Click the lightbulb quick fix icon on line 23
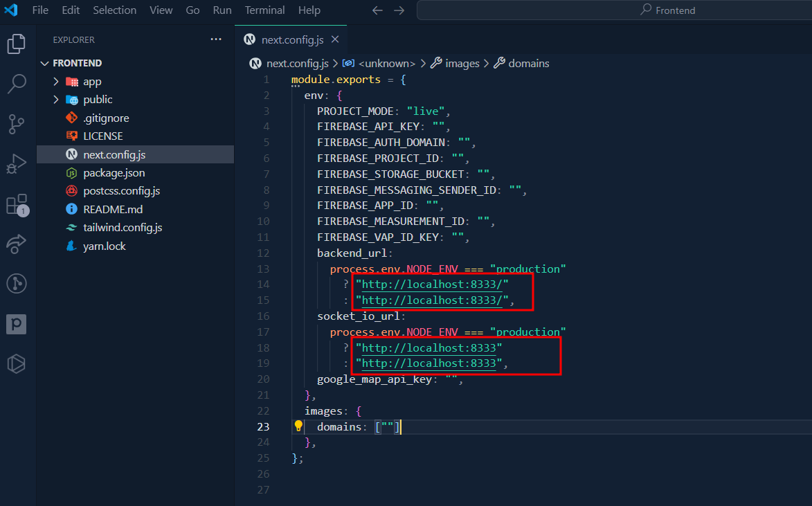The width and height of the screenshot is (812, 506). [298, 426]
